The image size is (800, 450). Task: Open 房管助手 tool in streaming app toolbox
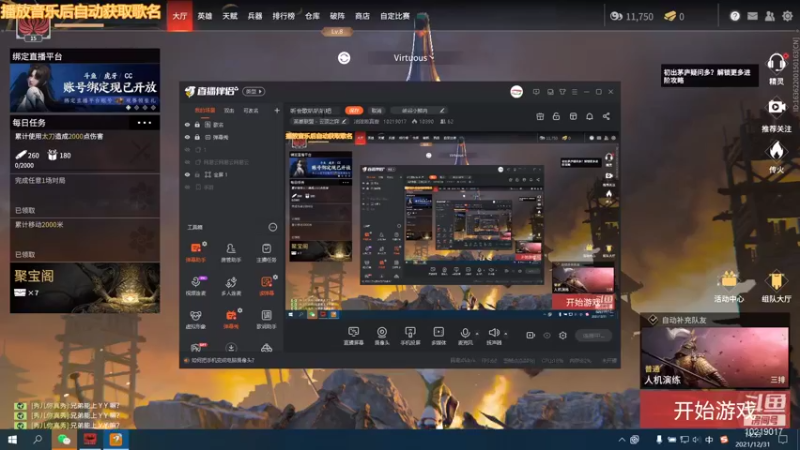[x=231, y=252]
